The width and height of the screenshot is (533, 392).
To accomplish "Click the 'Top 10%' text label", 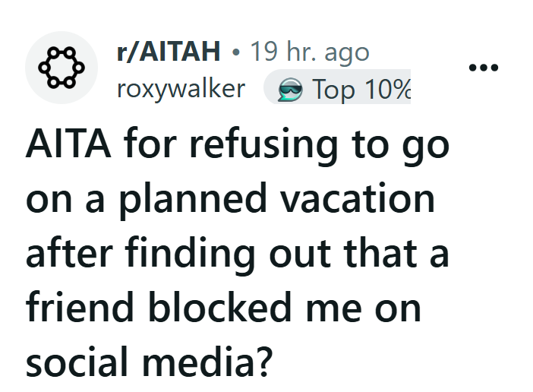I will (361, 90).
